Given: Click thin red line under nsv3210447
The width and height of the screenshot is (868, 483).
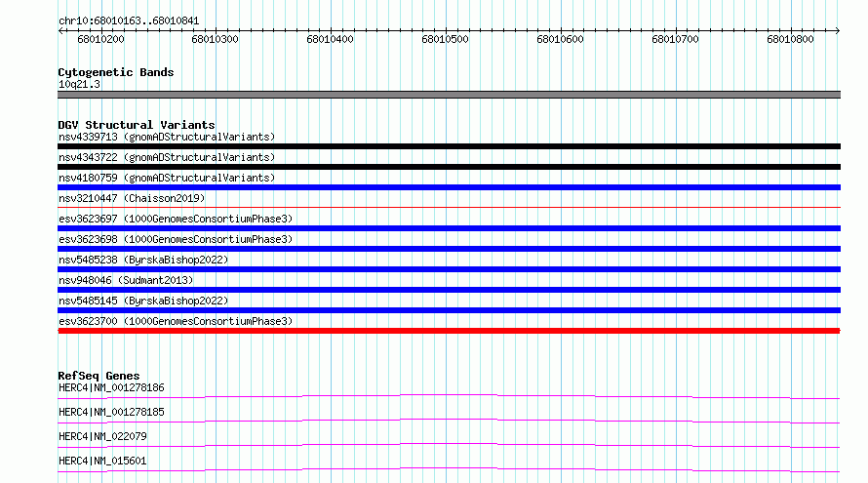Looking at the screenshot, I should 449,208.
